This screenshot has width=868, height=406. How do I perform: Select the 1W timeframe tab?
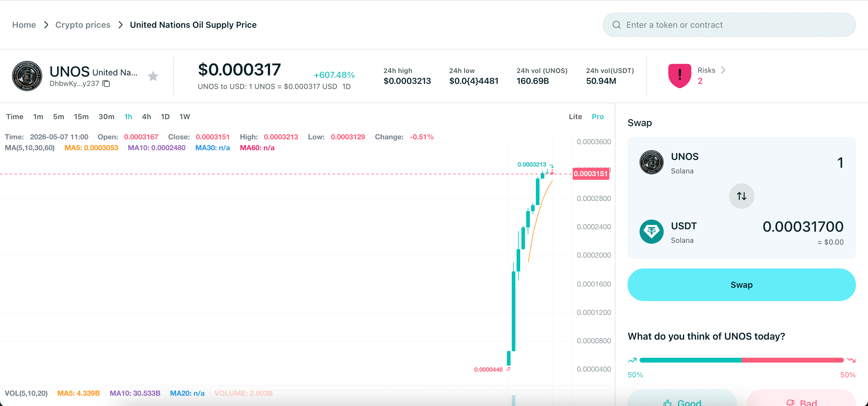coord(185,117)
